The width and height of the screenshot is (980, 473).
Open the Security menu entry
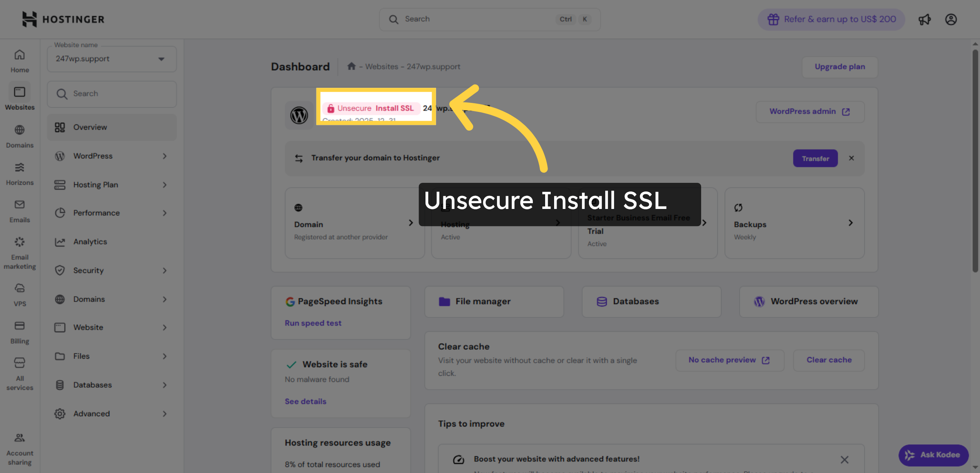point(111,270)
